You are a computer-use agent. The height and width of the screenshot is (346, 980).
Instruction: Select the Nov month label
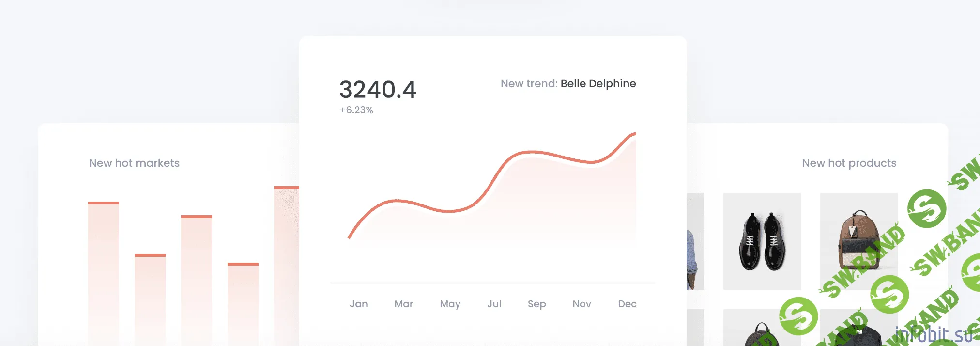tap(582, 304)
